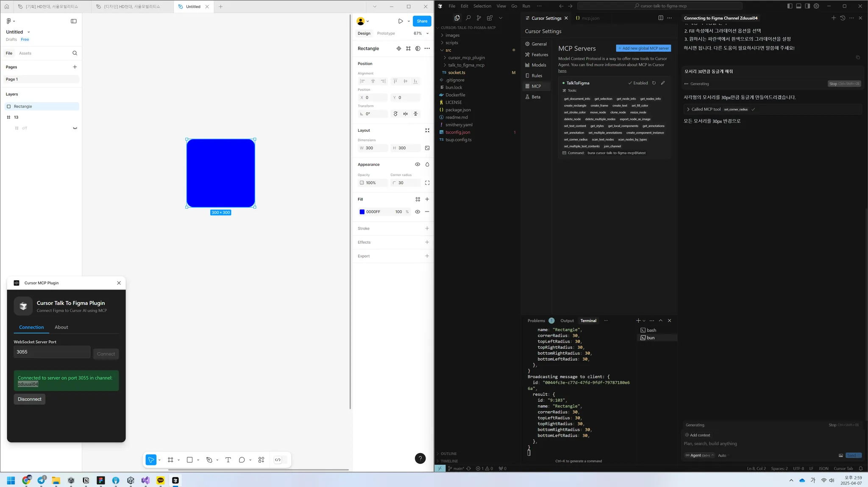Toggle Appearance section visibility eye
The height and width of the screenshot is (487, 868).
(417, 164)
